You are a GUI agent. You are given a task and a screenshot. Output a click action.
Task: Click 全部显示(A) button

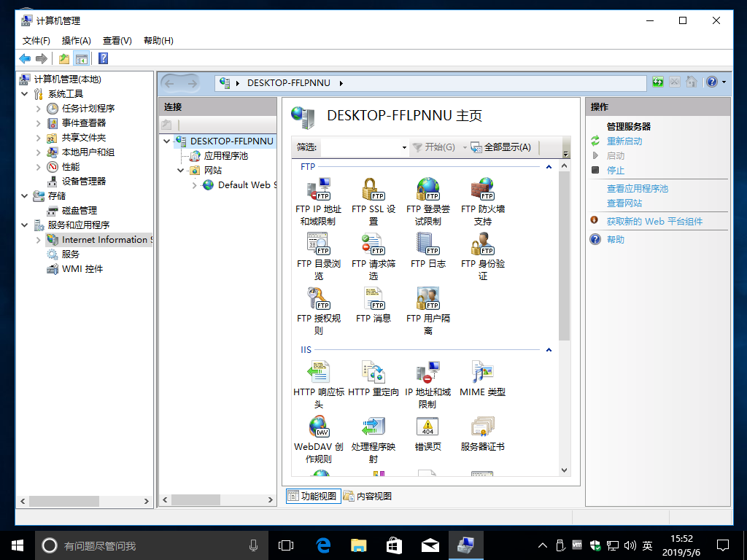point(501,147)
